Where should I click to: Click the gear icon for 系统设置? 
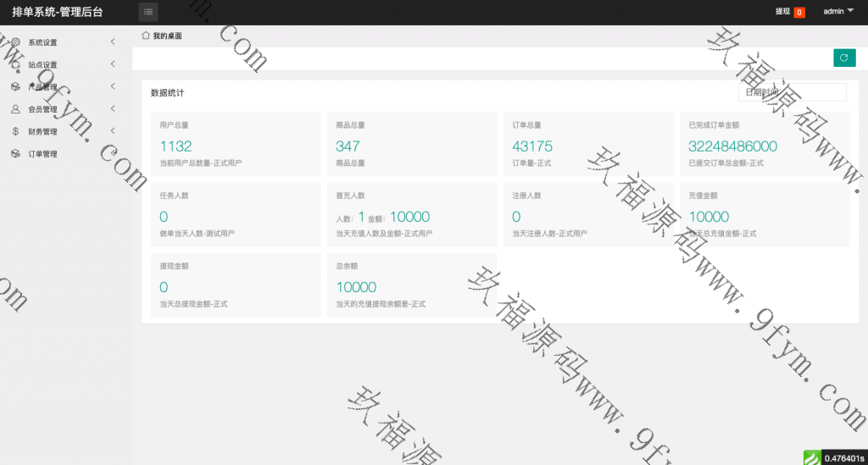coord(15,42)
